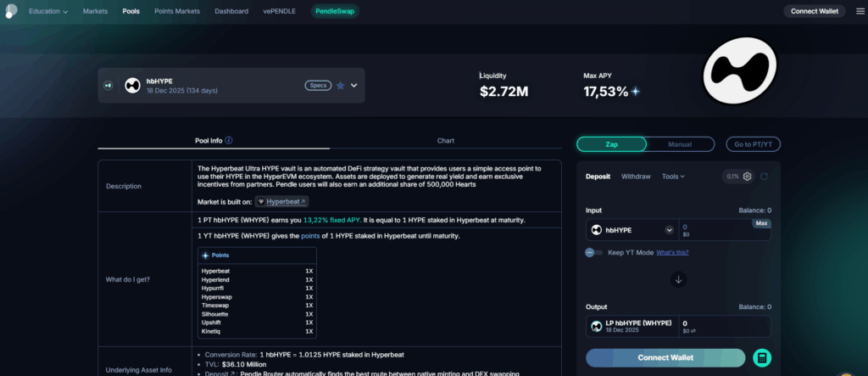Open slippage settings gear icon
The image size is (868, 376).
(x=748, y=177)
